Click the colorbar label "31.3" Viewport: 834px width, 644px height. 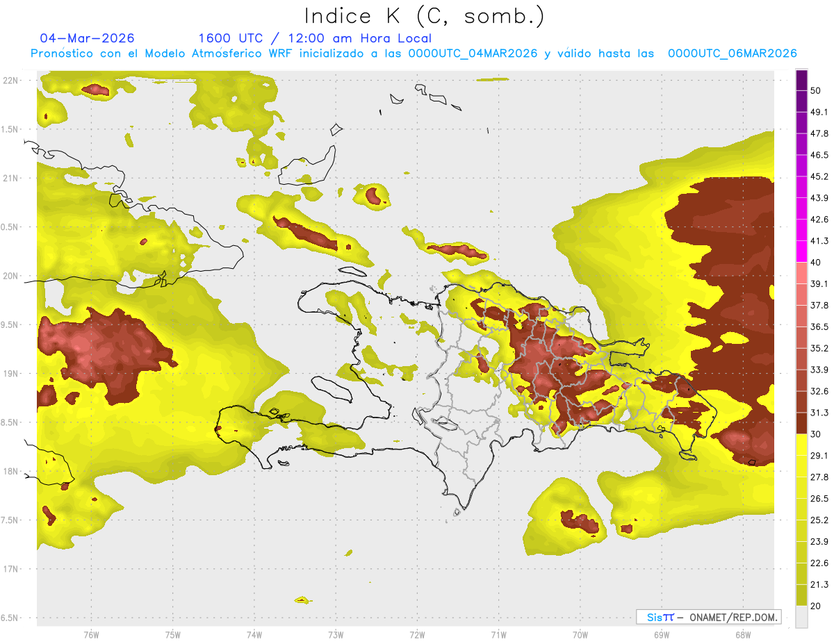(x=819, y=413)
